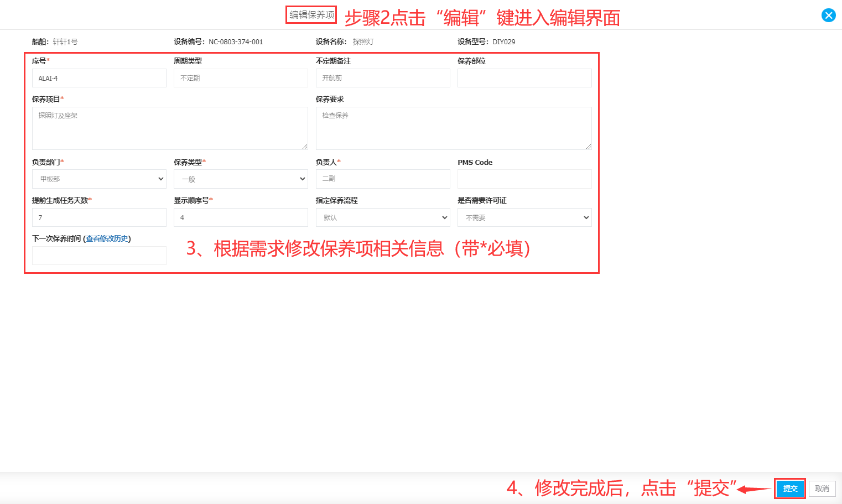The height and width of the screenshot is (504, 842).
Task: Edit the 保养要求 text area
Action: point(454,128)
